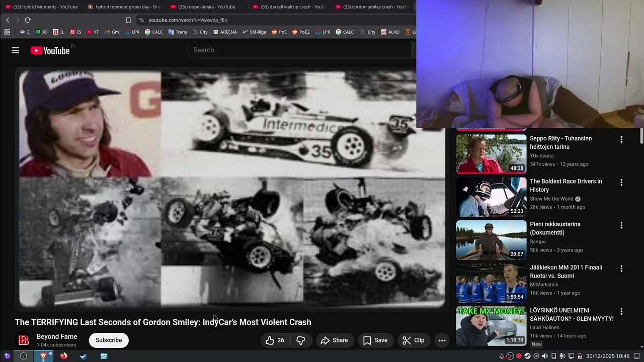Screen dimensions: 644x362
Task: Open options menu for Seppo Räty video
Action: pyautogui.click(x=621, y=139)
